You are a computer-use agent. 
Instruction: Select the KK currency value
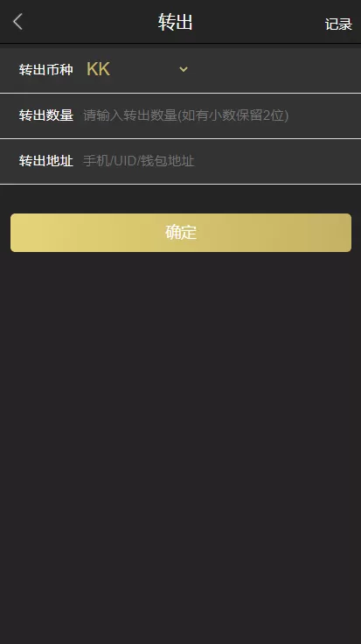tap(98, 69)
